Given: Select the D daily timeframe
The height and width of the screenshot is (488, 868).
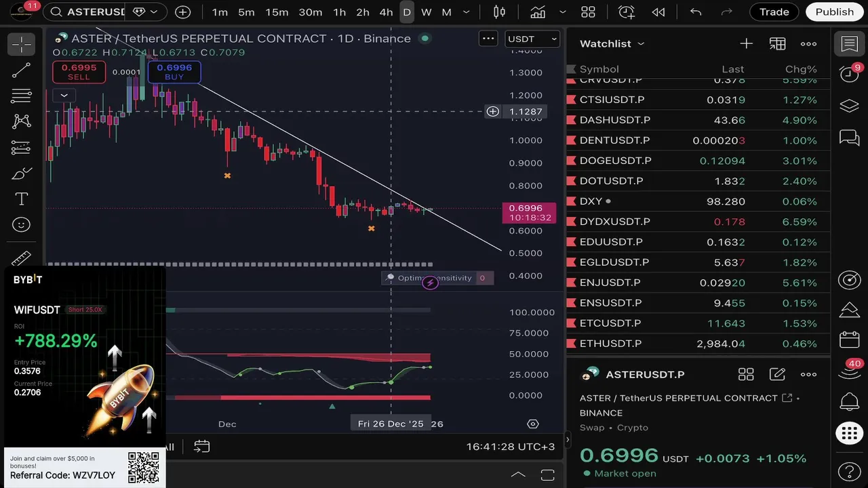Looking at the screenshot, I should click(407, 12).
